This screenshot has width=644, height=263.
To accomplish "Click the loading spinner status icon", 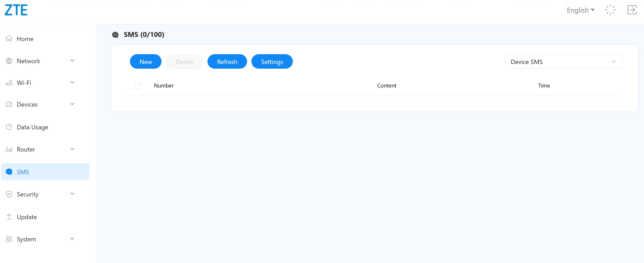I will coord(610,10).
